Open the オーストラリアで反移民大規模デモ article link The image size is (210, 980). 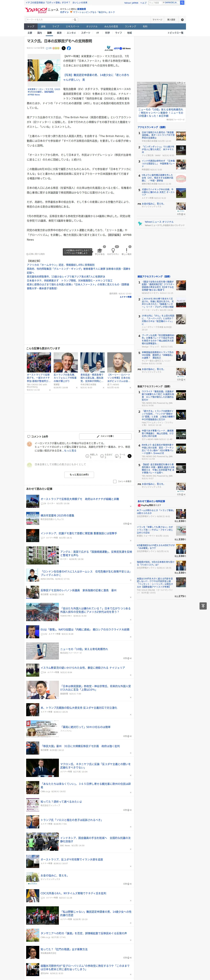pyautogui.click(x=80, y=499)
